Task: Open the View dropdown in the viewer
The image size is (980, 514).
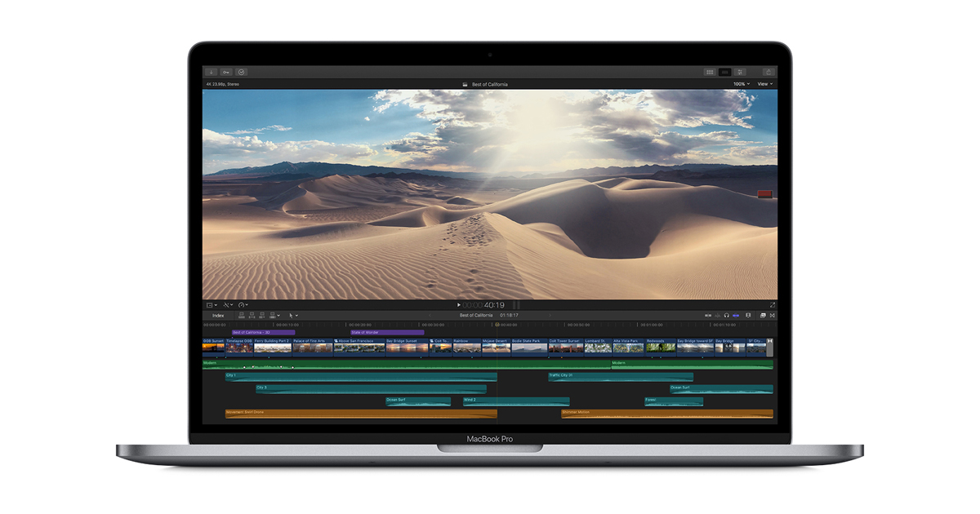Action: pyautogui.click(x=765, y=83)
